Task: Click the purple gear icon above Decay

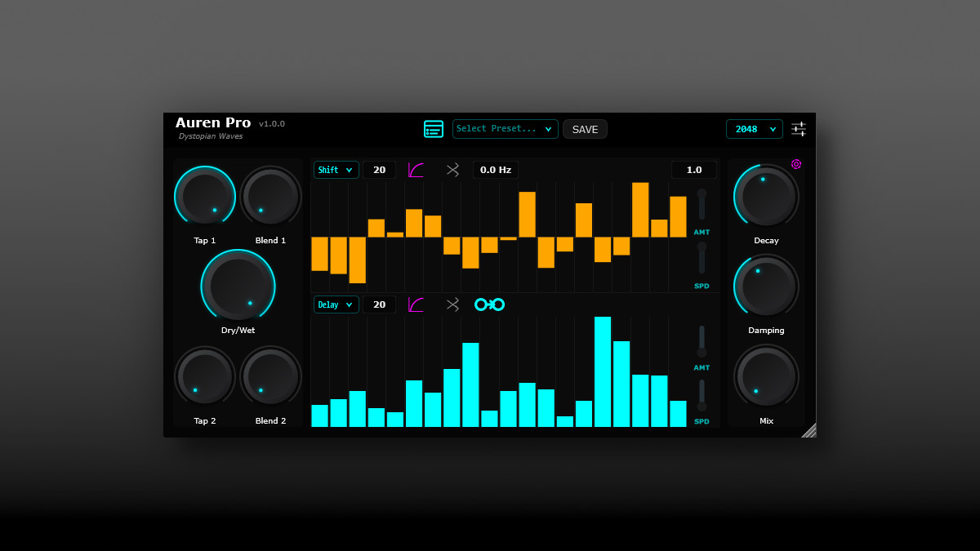Action: pos(796,164)
